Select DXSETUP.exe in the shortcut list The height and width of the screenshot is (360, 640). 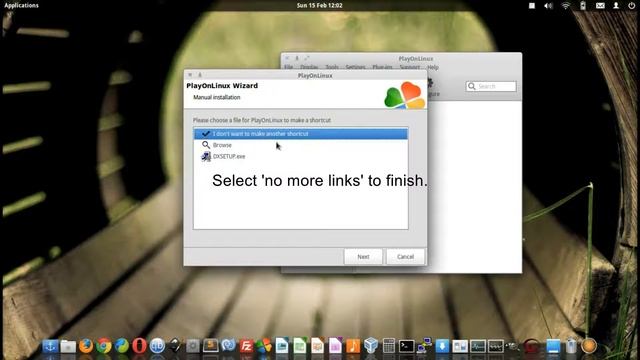[x=300, y=156]
